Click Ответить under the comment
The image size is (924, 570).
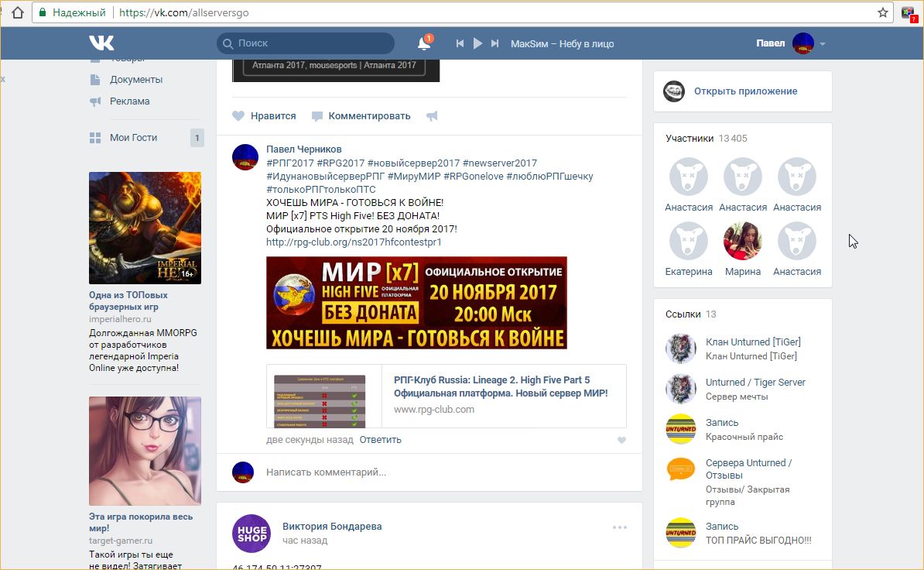pyautogui.click(x=380, y=440)
